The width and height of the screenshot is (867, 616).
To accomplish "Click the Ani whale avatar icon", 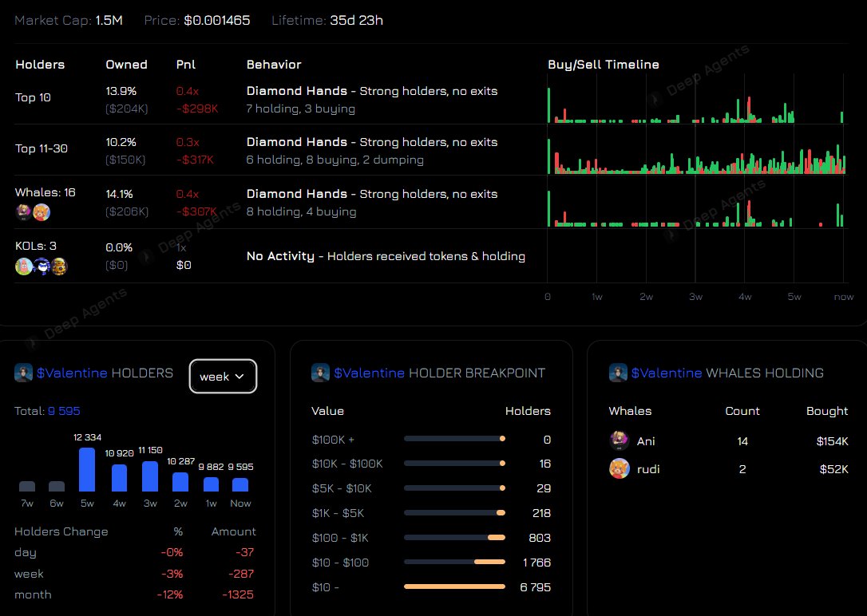I will pos(619,440).
